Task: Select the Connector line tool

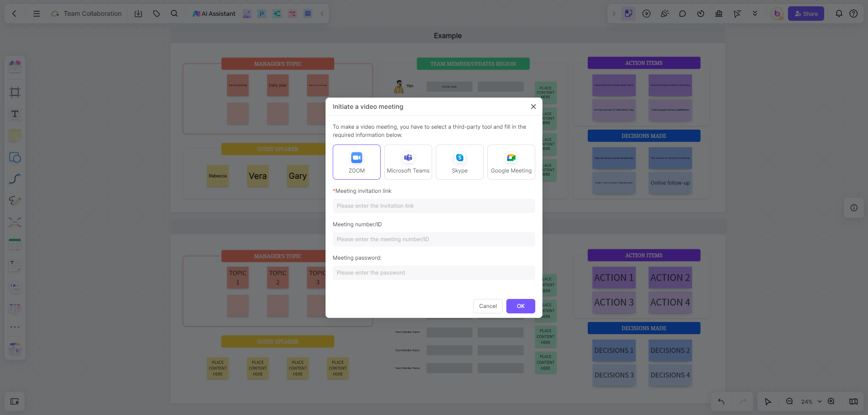Action: (15, 179)
